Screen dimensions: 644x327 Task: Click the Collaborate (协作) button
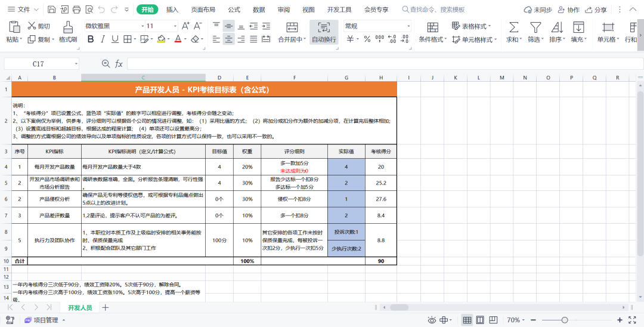(568, 10)
